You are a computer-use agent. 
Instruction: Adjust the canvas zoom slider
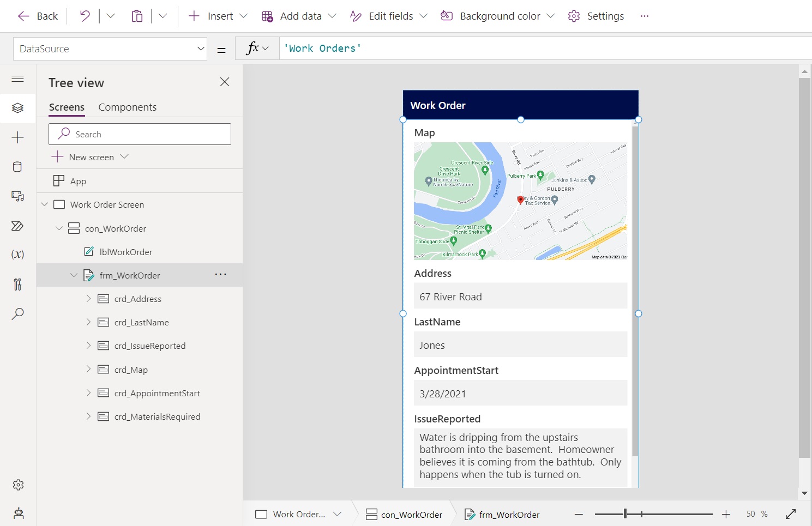tap(625, 513)
